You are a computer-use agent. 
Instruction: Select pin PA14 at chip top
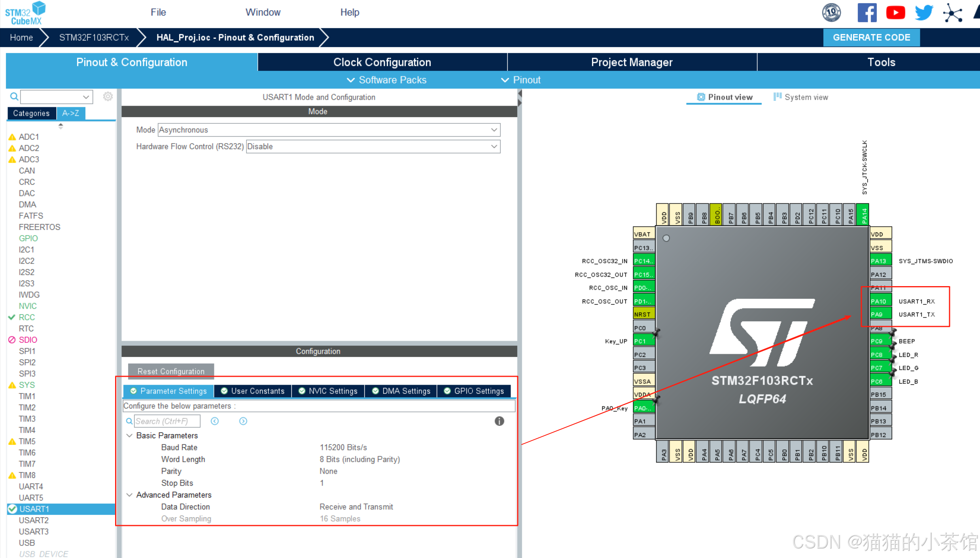(863, 214)
